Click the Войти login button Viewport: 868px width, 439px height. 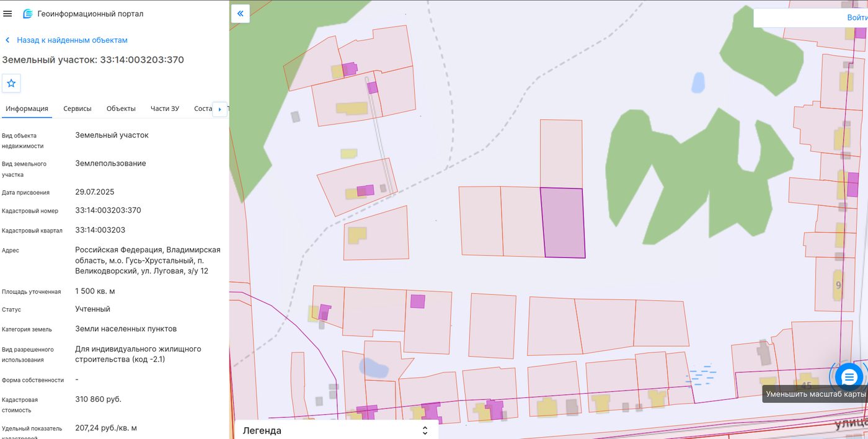pyautogui.click(x=857, y=18)
